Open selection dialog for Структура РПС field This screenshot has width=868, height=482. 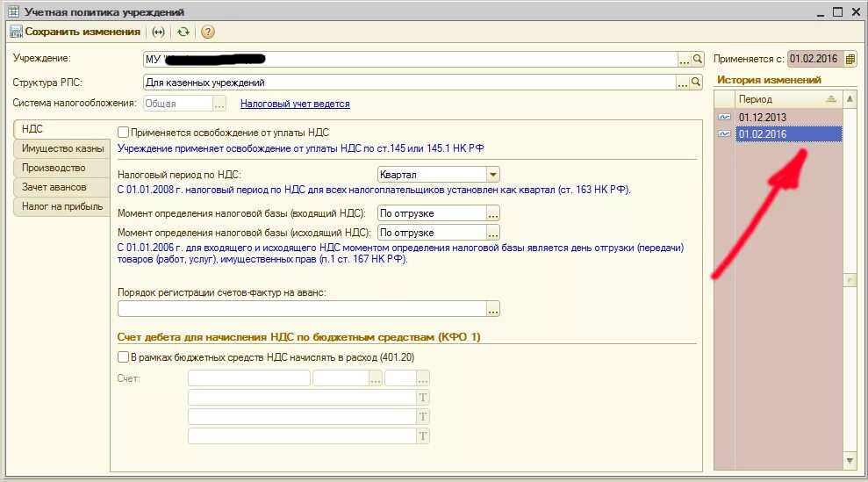(x=683, y=83)
